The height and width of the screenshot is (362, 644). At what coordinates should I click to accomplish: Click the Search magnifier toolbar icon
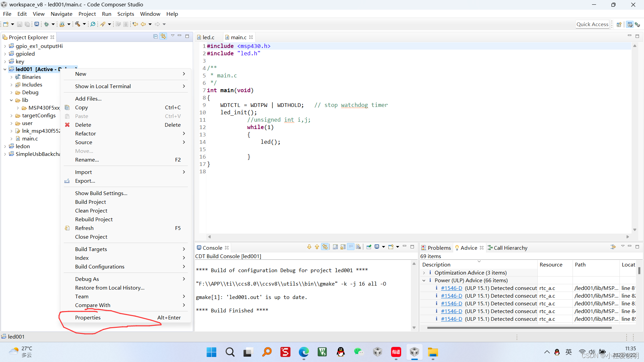93,24
